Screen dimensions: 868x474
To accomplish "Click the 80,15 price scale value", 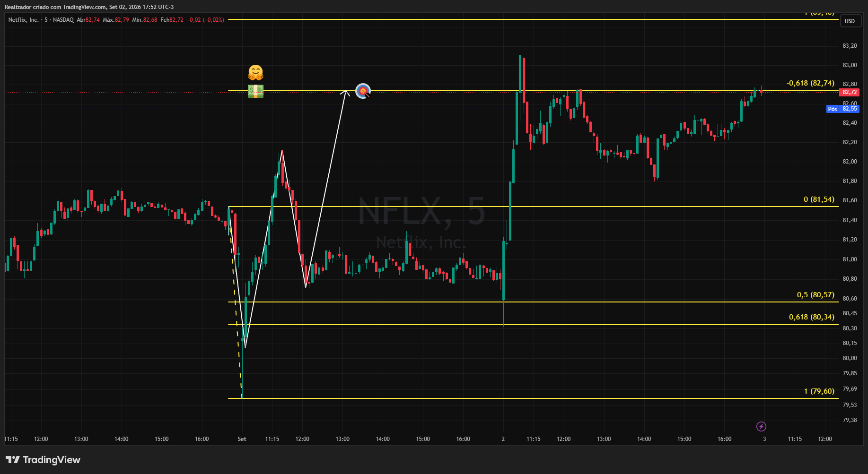I will (x=850, y=343).
